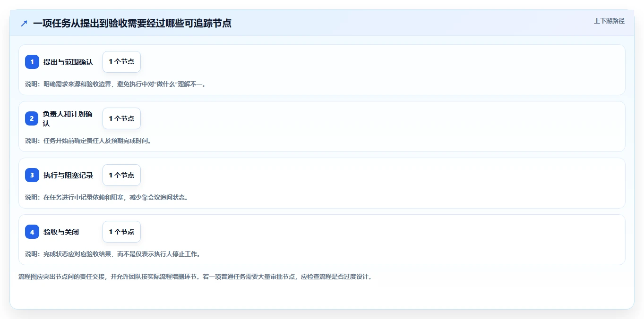The image size is (644, 319).
Task: Open the node count for 负责人和计划确认
Action: tap(121, 118)
